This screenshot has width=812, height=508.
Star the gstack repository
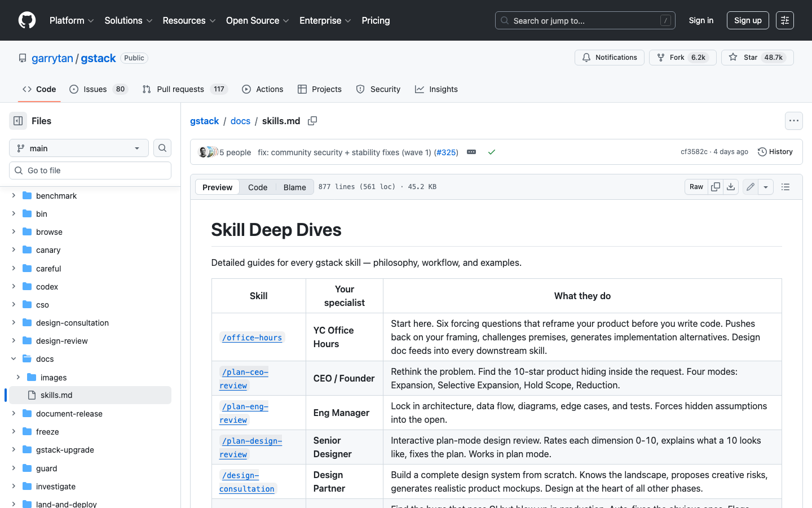(757, 58)
